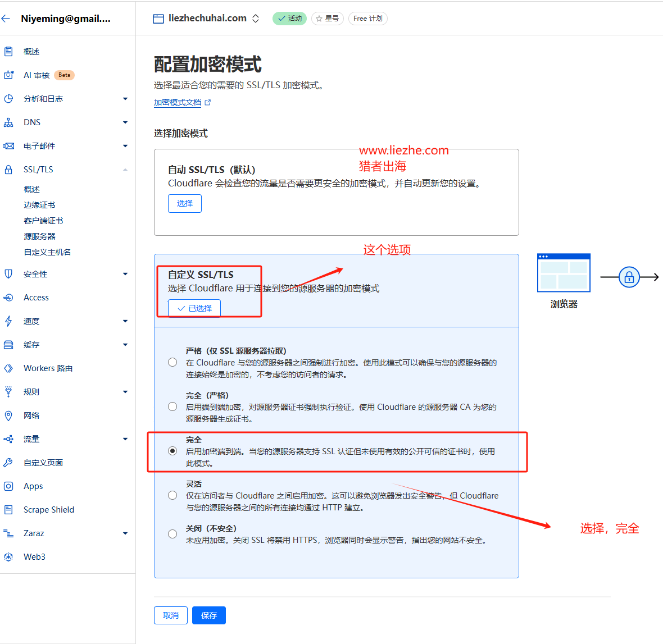This screenshot has width=663, height=644.
Task: Click the 流量 traffic routing icon
Action: (x=8, y=439)
